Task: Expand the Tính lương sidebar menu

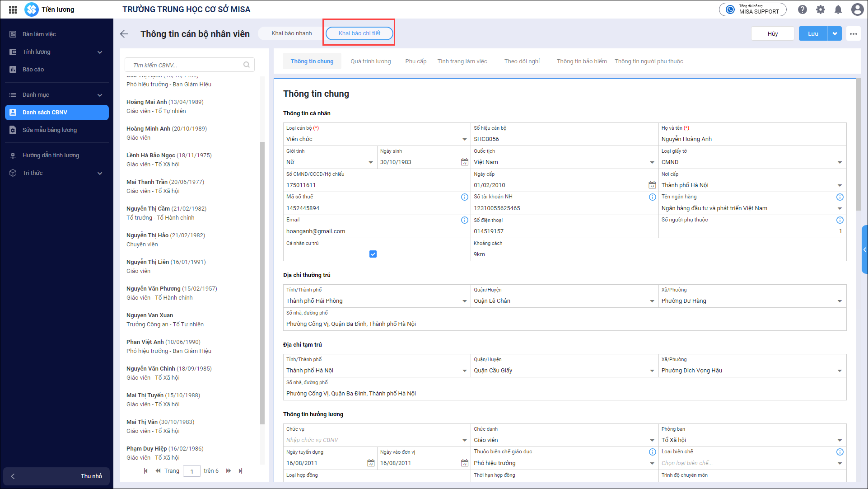Action: 100,52
